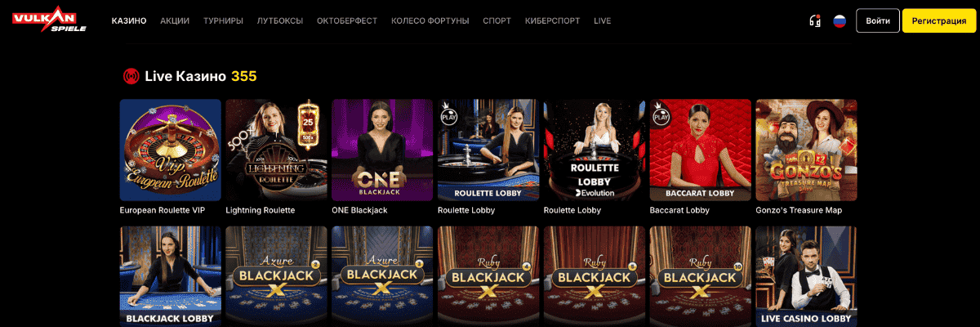Open the КАЗИНО menu item
This screenshot has width=980, height=327.
(129, 20)
